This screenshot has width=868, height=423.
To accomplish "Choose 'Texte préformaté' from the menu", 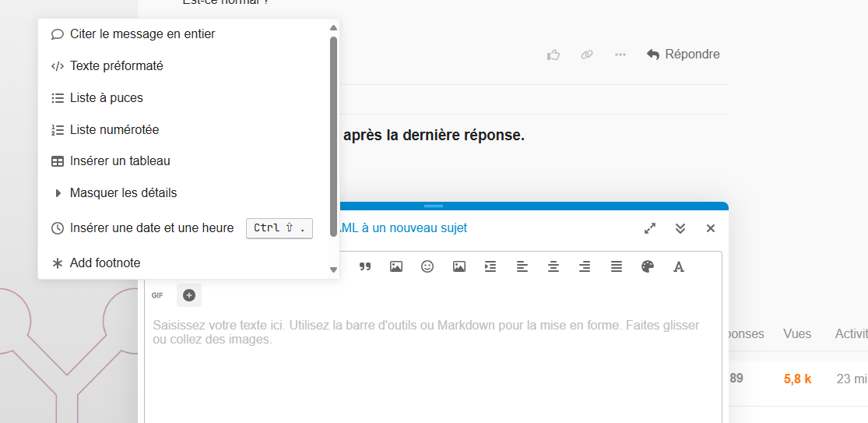I will pyautogui.click(x=116, y=66).
